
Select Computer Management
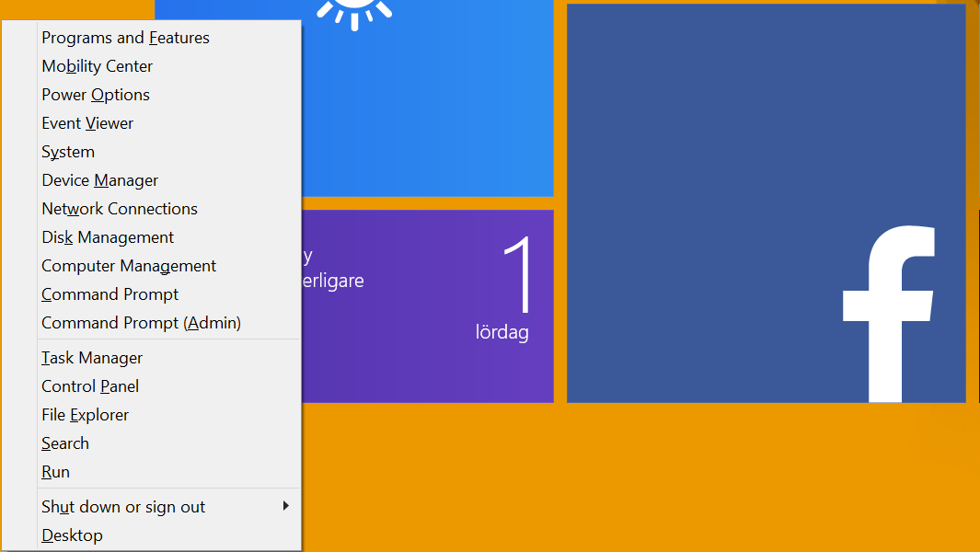[168, 266]
